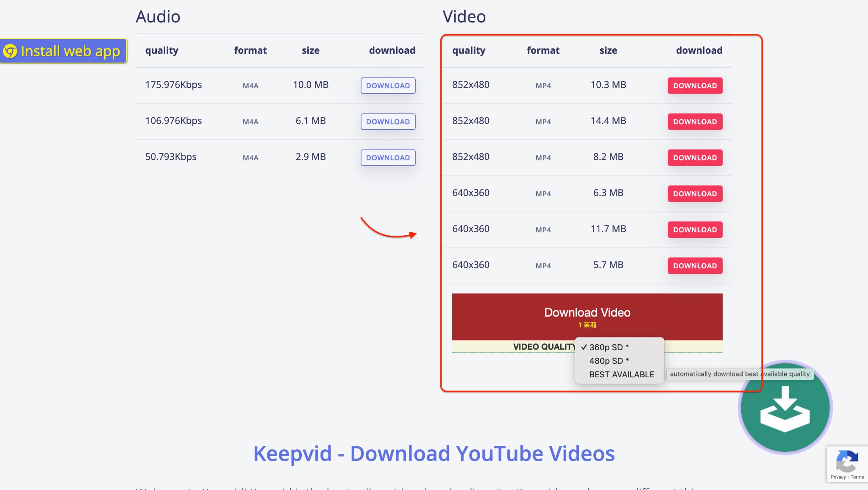868x490 pixels.
Task: Download the 175.976Kbps M4A audio
Action: pos(388,86)
